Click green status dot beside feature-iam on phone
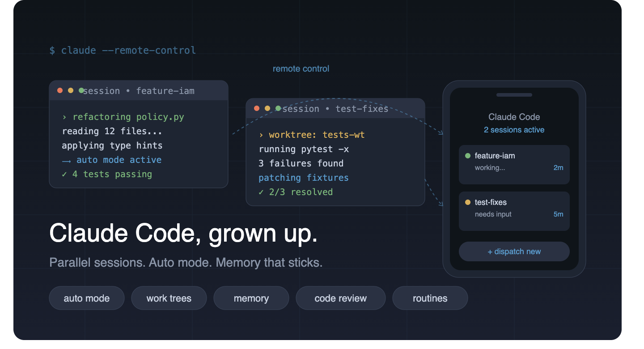The width and height of the screenshot is (644, 349). pyautogui.click(x=468, y=156)
